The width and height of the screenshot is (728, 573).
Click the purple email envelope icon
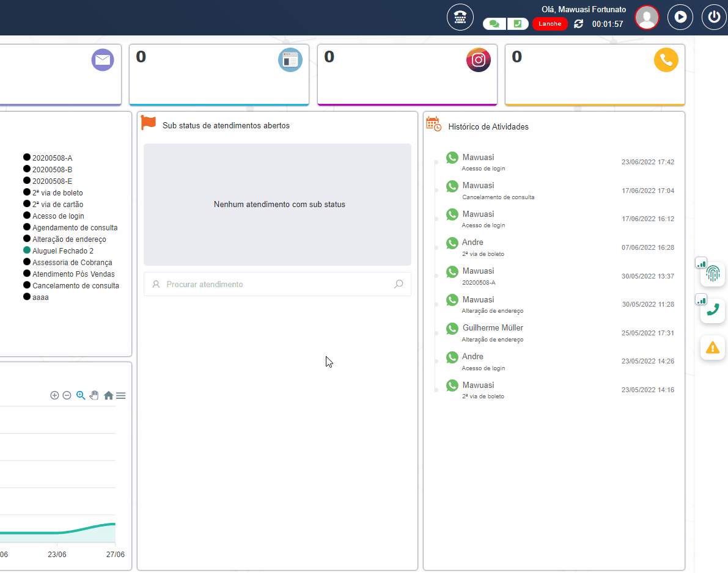pyautogui.click(x=103, y=60)
